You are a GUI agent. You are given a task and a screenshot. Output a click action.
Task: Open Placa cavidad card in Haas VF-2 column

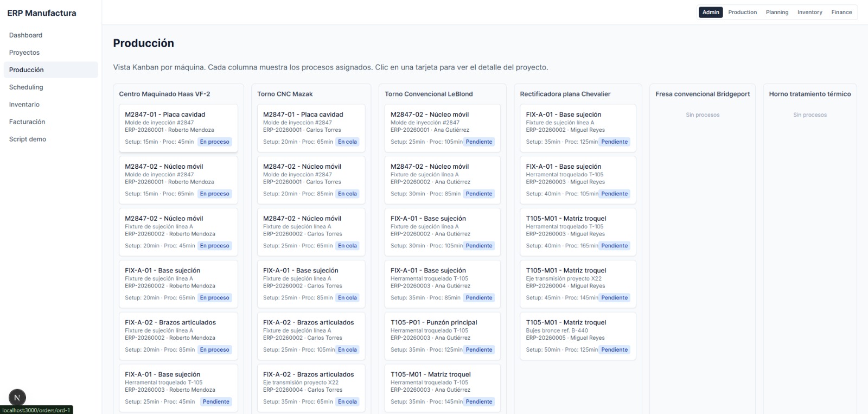(178, 128)
